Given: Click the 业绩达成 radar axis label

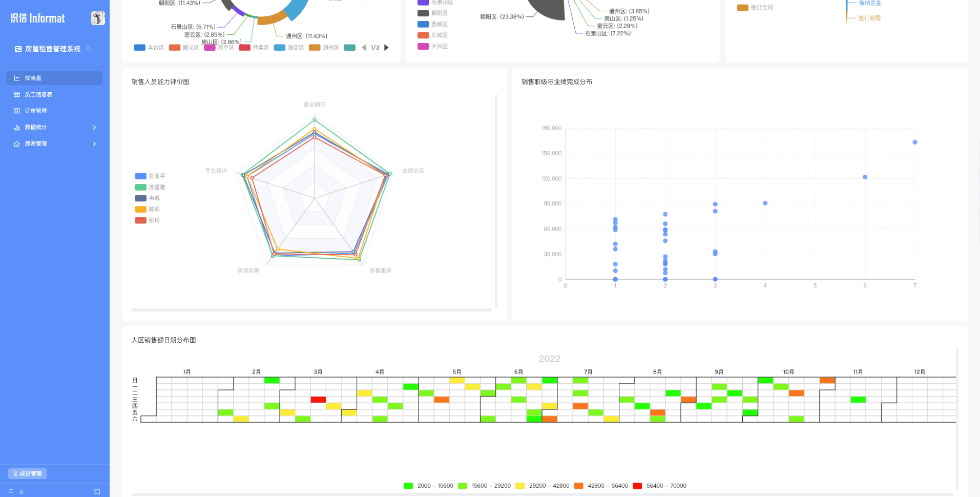Looking at the screenshot, I should coord(413,171).
